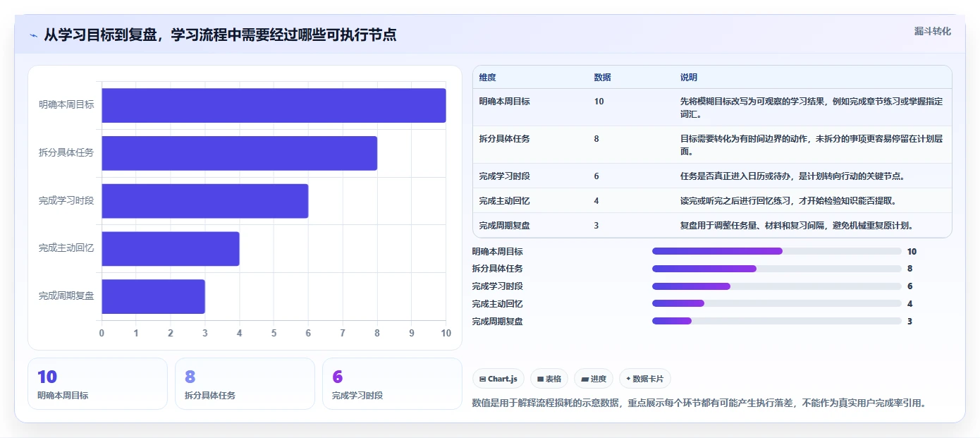Viewport: 980px width, 438px height.
Task: Click the page title 从学习目标到复盘
Action: click(x=220, y=35)
